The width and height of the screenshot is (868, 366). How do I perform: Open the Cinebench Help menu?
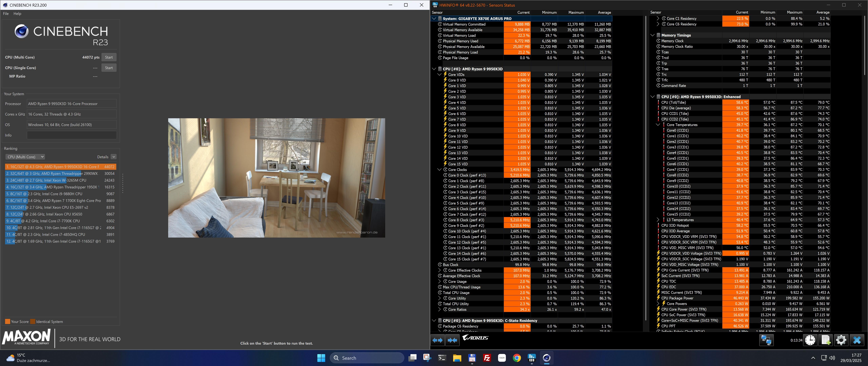[17, 13]
